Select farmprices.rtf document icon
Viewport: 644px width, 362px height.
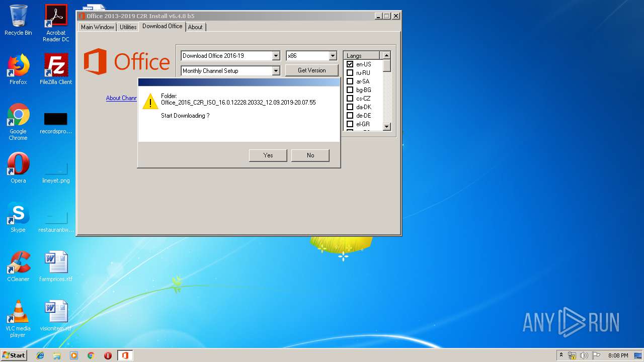[x=56, y=266]
